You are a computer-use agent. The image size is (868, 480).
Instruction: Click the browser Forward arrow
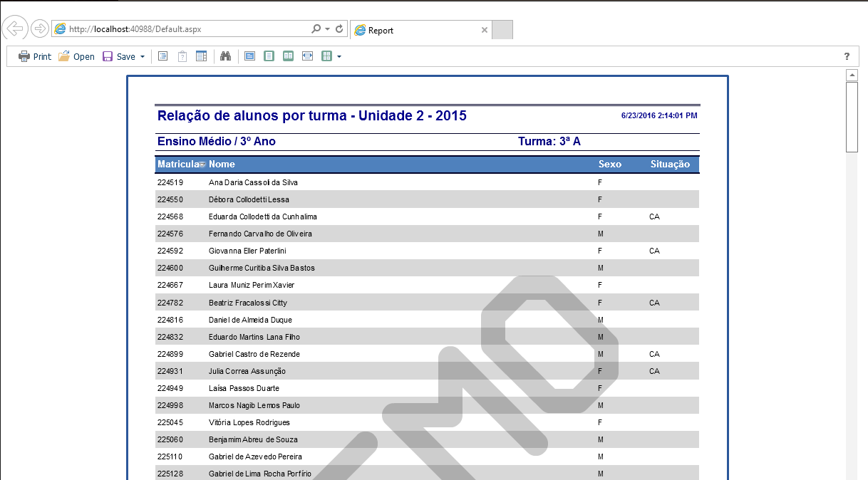click(x=40, y=28)
